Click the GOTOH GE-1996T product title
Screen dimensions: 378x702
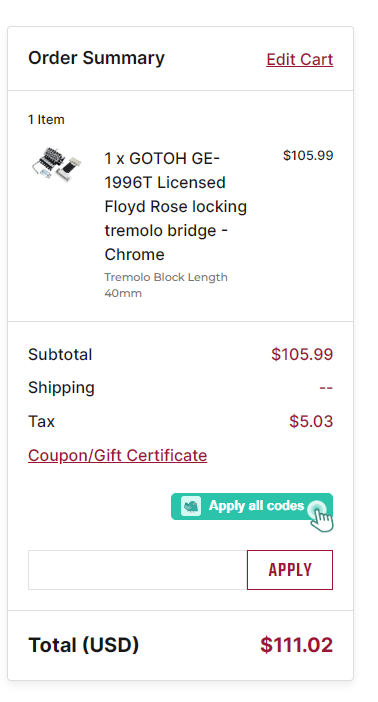tap(176, 206)
